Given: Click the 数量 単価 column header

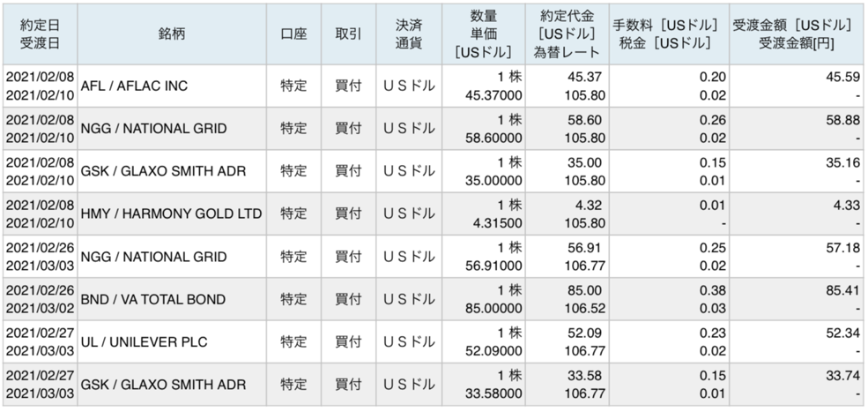Looking at the screenshot, I should [483, 34].
